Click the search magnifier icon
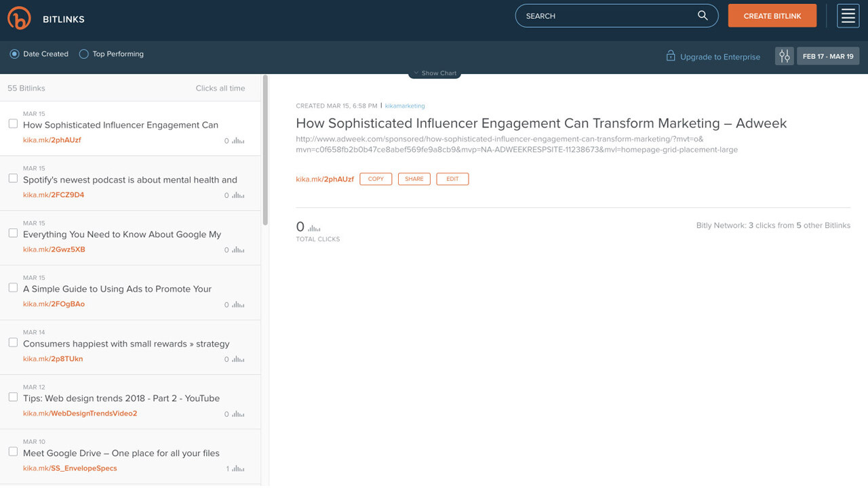Screen dimensions: 868x488 click(703, 16)
